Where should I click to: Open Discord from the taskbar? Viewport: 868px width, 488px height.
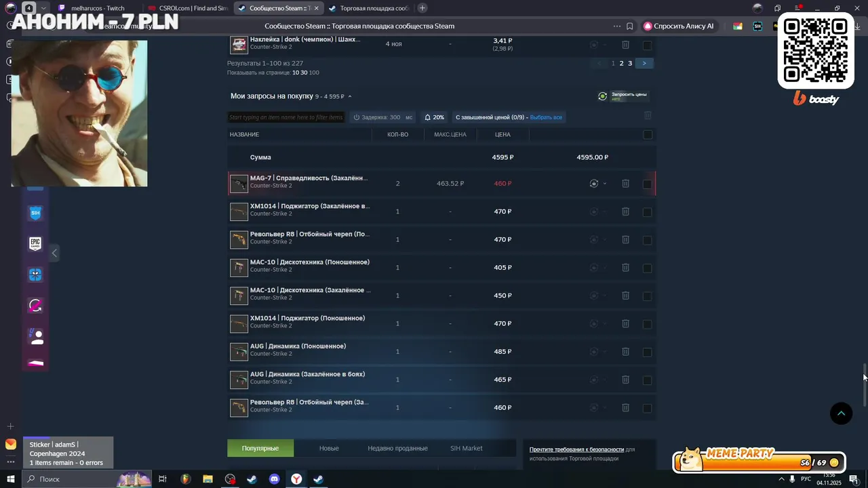(x=274, y=479)
